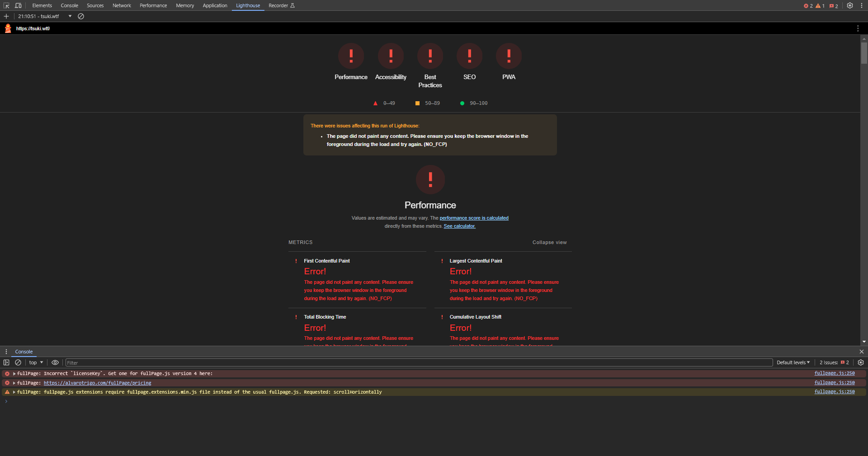This screenshot has width=868, height=456.
Task: Open the top JavaScript context dropdown
Action: point(36,362)
